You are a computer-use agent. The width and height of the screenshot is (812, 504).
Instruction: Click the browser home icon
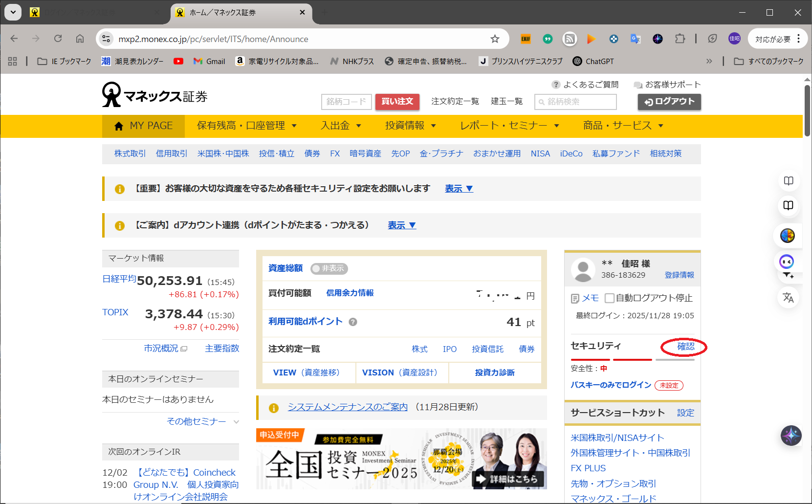click(x=80, y=39)
